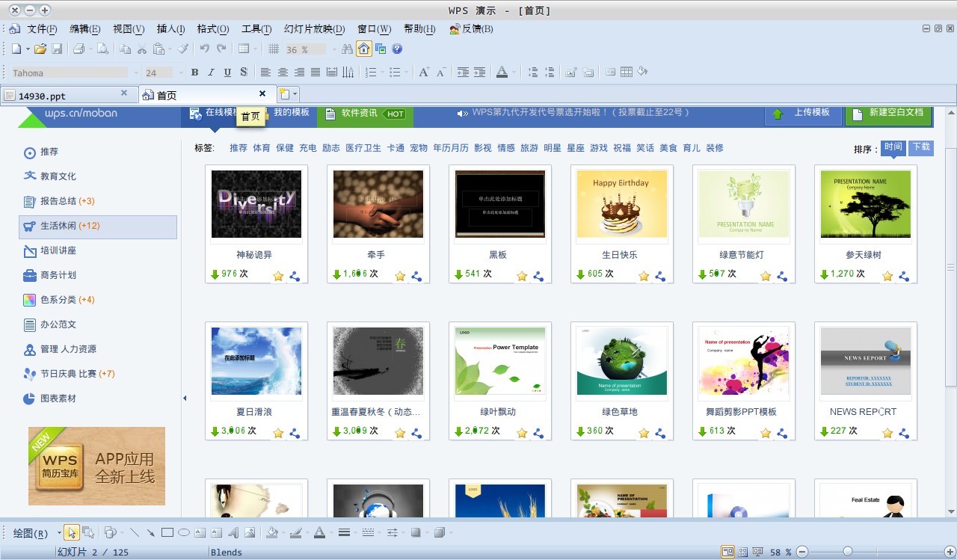Screen dimensions: 957x560
Task: Select the 年历月历 tag link
Action: click(451, 148)
